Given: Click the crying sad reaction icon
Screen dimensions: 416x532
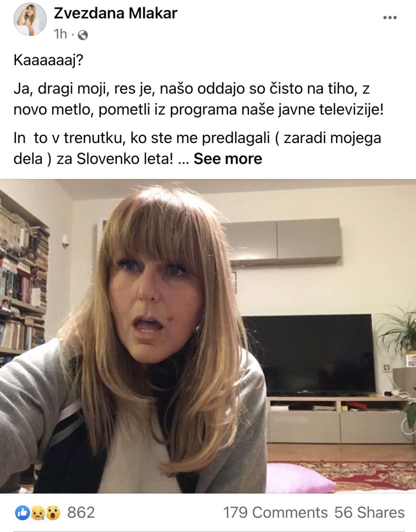Looking at the screenshot, I should (x=37, y=513).
